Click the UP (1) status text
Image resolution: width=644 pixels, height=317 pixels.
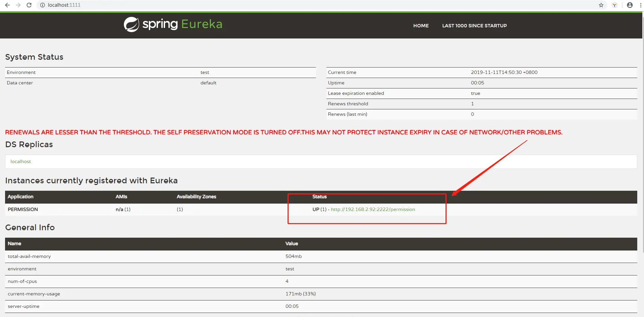[319, 209]
